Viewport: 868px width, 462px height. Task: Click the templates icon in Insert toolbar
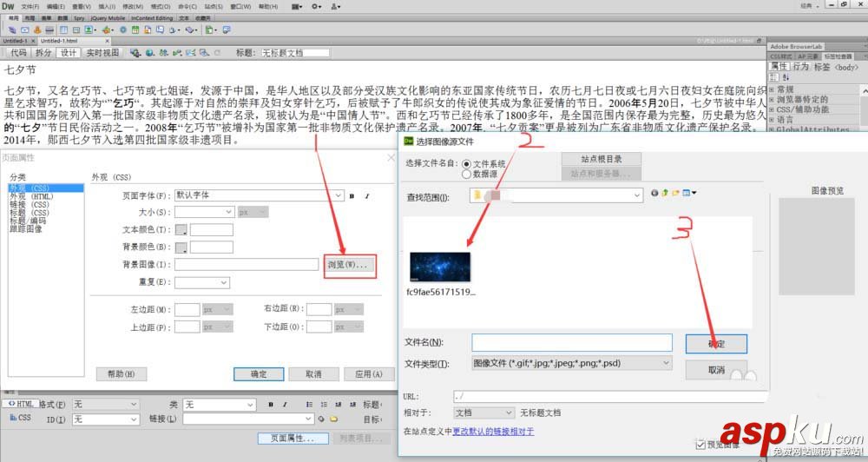209,30
